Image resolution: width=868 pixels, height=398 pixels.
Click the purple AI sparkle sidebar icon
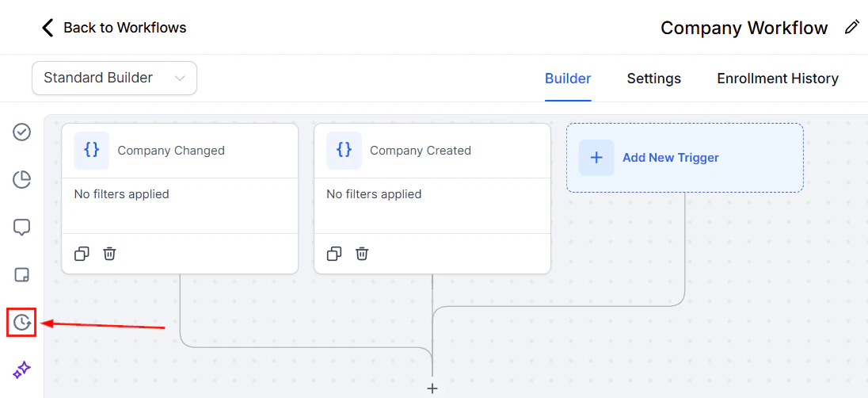21,369
